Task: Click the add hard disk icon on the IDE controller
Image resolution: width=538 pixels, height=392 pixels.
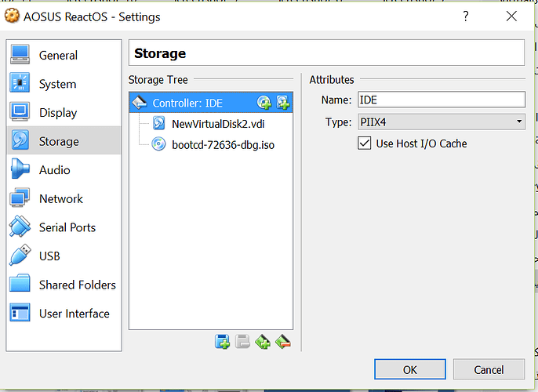Action: tap(283, 103)
